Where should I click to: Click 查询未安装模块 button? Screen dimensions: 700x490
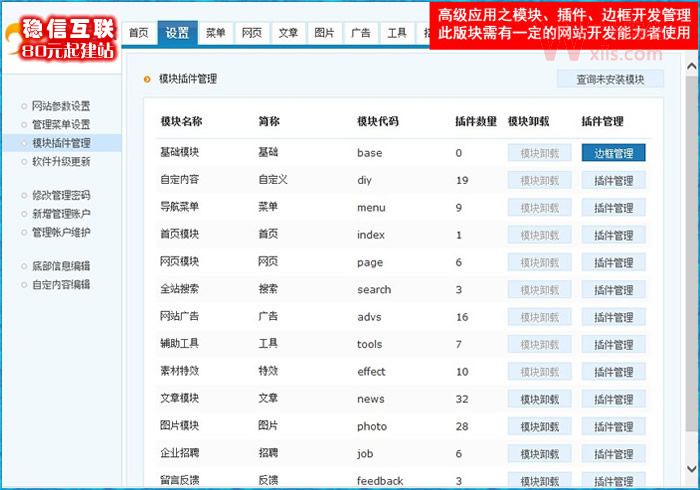610,79
